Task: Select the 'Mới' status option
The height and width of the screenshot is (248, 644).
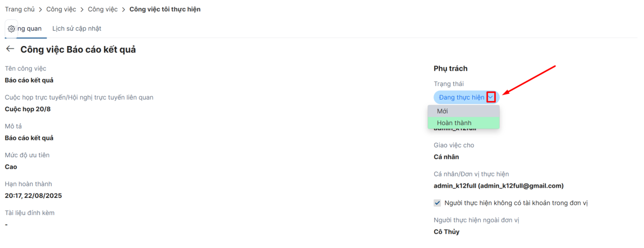Action: click(442, 111)
